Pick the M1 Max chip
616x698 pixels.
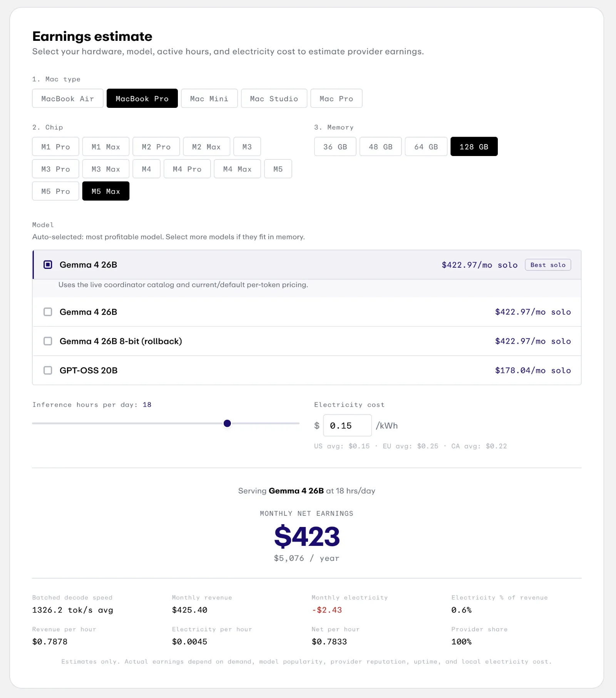tap(106, 147)
